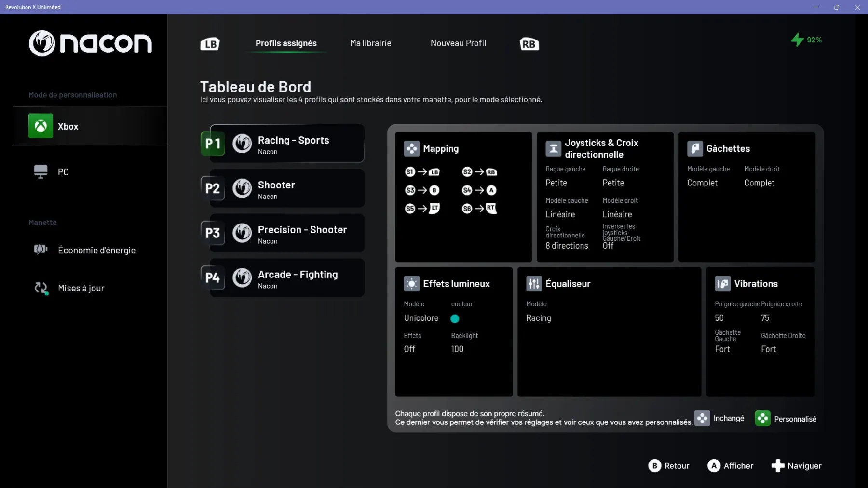Select the Effets lumineux icon
Screen dimensions: 868x488
(x=412, y=284)
